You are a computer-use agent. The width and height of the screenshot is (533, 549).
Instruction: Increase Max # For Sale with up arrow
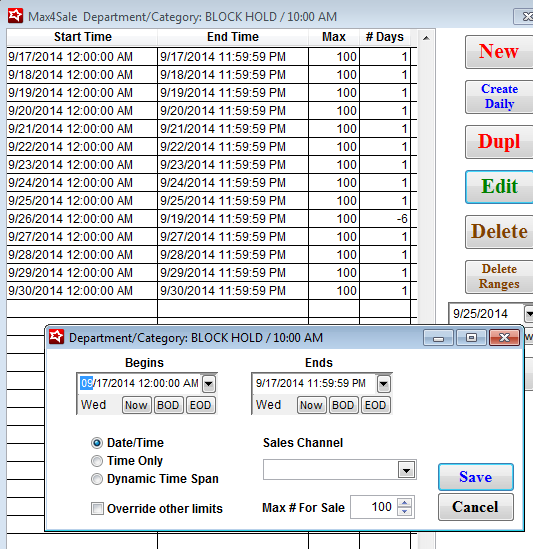click(405, 503)
